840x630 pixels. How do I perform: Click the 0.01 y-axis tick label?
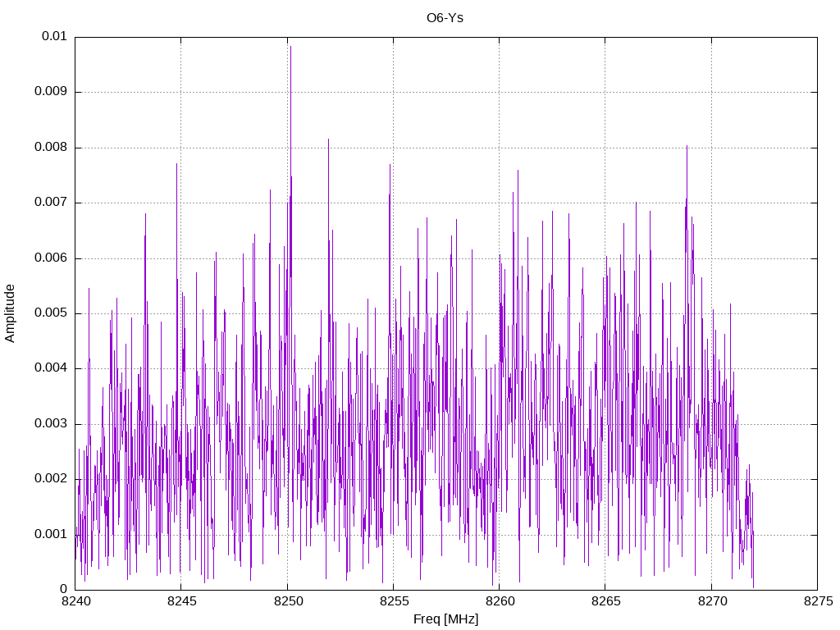55,36
